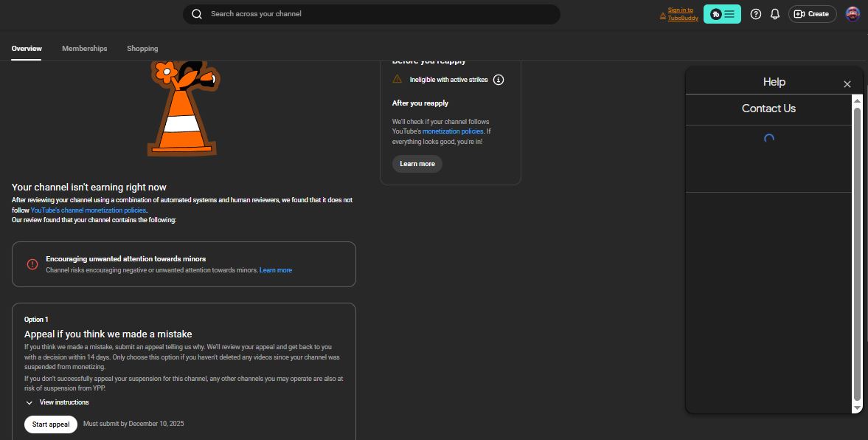The width and height of the screenshot is (868, 440).
Task: Click the Start appeal button
Action: pos(51,424)
